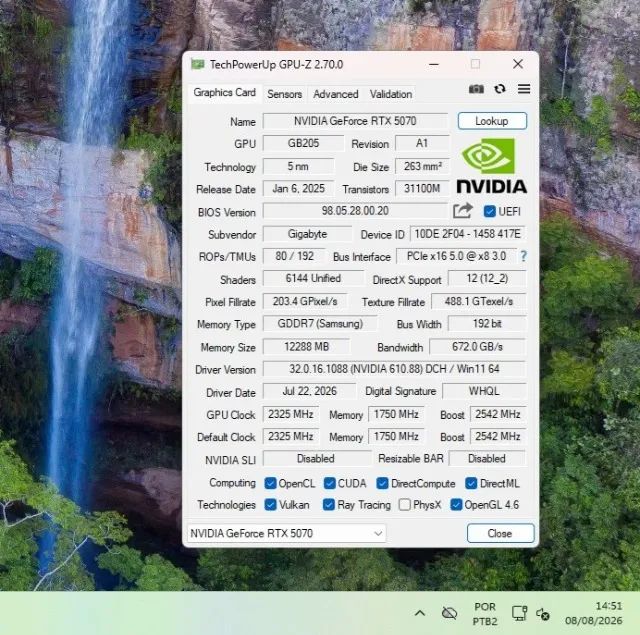The image size is (640, 635).
Task: Toggle the PhysX checkbox
Action: (x=404, y=505)
